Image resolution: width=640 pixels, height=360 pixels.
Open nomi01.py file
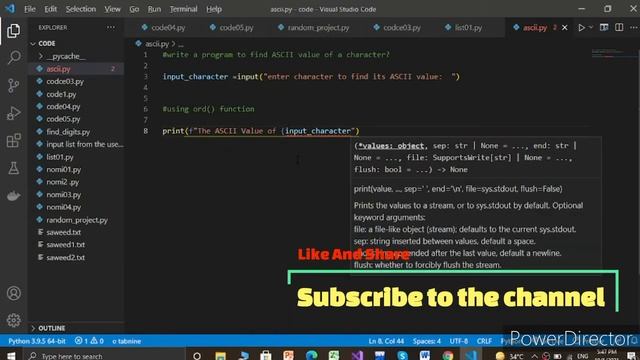pyautogui.click(x=64, y=169)
